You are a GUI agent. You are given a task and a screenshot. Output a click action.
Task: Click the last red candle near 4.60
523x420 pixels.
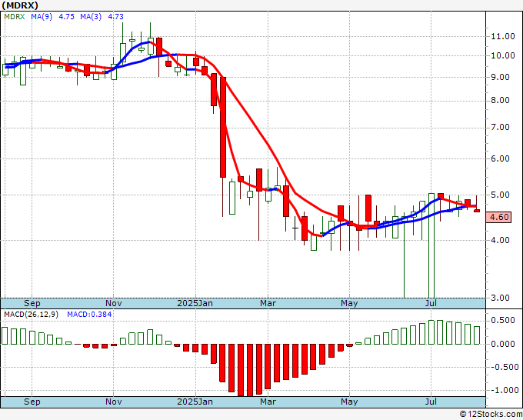pyautogui.click(x=477, y=211)
